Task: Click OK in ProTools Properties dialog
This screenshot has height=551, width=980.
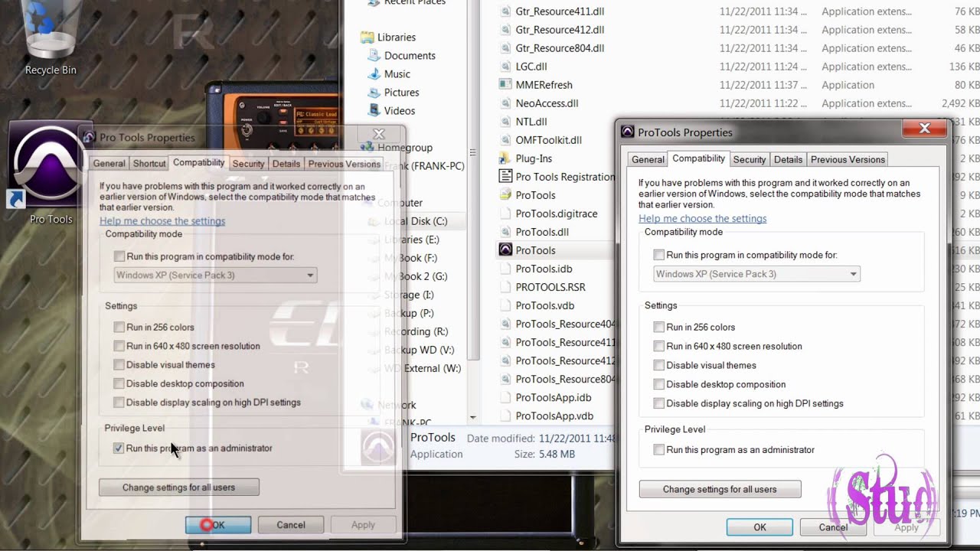Action: point(759,527)
